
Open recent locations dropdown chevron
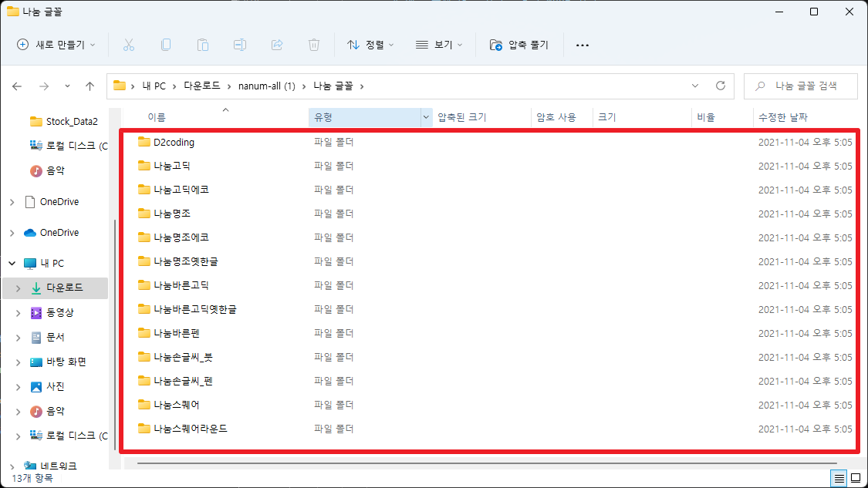67,86
